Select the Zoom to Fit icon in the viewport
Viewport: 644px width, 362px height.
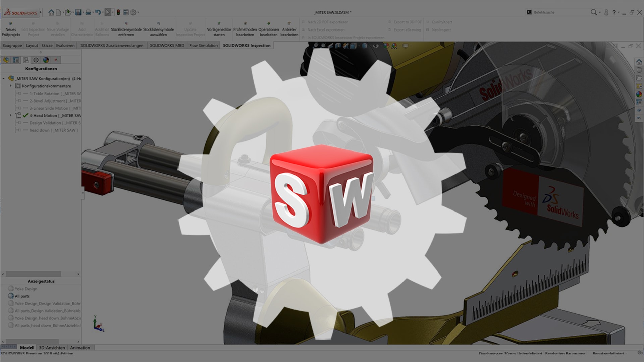pyautogui.click(x=316, y=45)
